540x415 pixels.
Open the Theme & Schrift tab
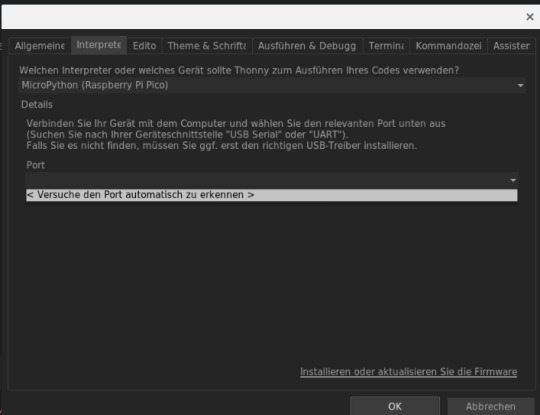207,46
